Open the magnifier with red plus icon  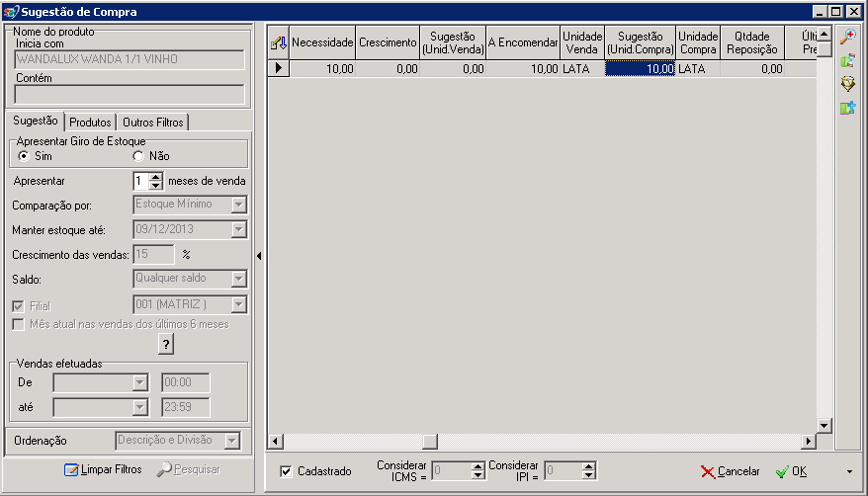coord(847,37)
